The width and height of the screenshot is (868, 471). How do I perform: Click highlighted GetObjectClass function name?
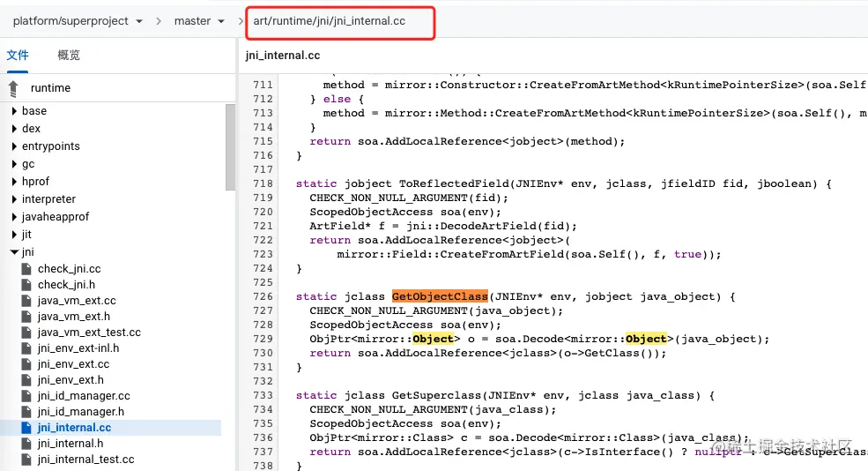point(440,296)
